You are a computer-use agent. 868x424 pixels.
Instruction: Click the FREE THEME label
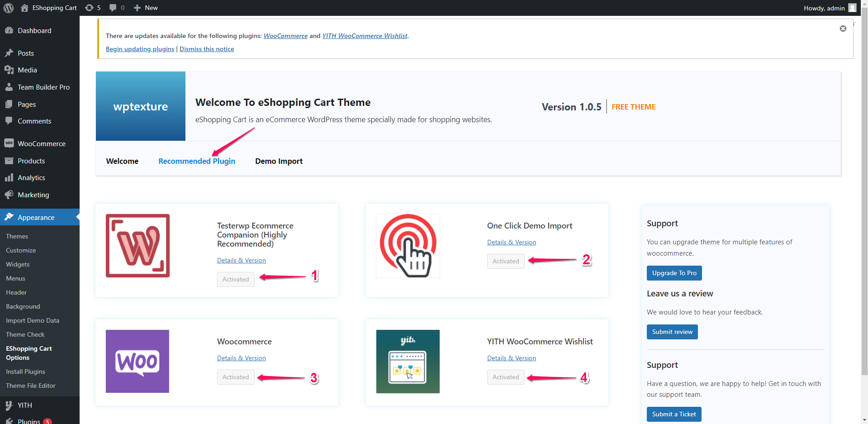tap(633, 107)
